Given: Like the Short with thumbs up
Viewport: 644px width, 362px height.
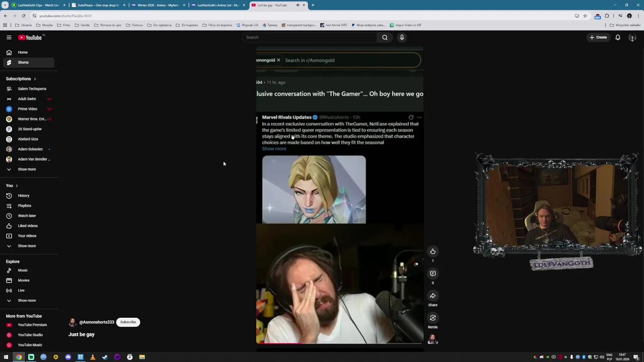Looking at the screenshot, I should (433, 251).
